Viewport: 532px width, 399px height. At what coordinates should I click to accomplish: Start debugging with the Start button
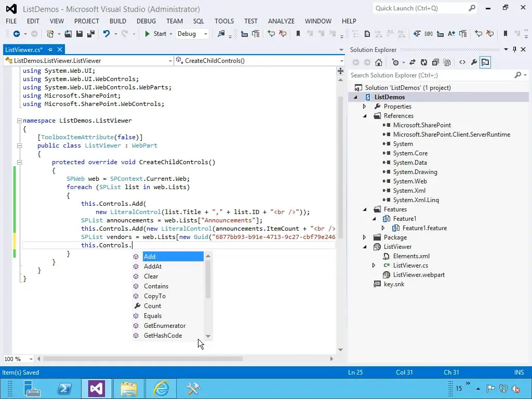click(x=156, y=34)
